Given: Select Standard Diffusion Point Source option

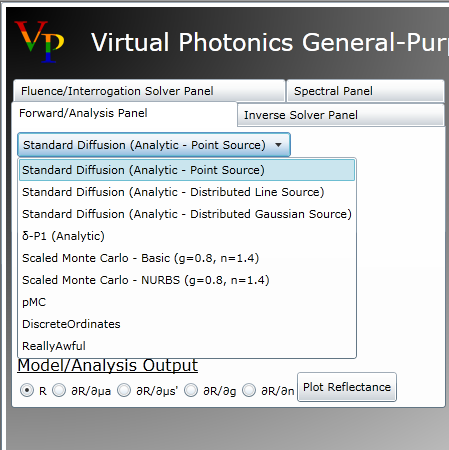Looking at the screenshot, I should click(x=187, y=170).
